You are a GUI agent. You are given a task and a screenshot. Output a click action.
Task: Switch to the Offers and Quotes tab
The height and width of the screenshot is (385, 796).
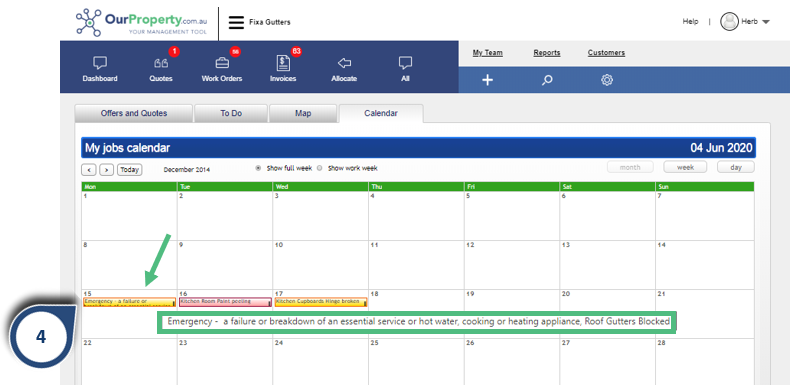pos(134,113)
